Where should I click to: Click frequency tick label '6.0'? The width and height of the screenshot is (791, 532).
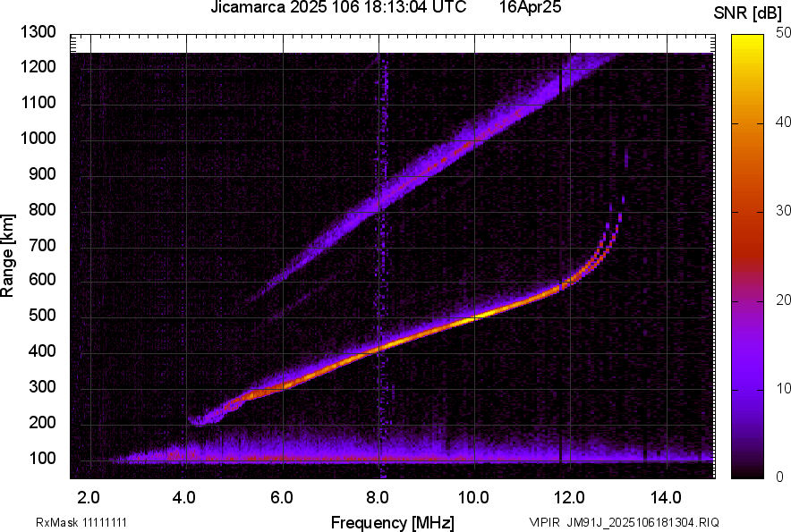click(282, 498)
